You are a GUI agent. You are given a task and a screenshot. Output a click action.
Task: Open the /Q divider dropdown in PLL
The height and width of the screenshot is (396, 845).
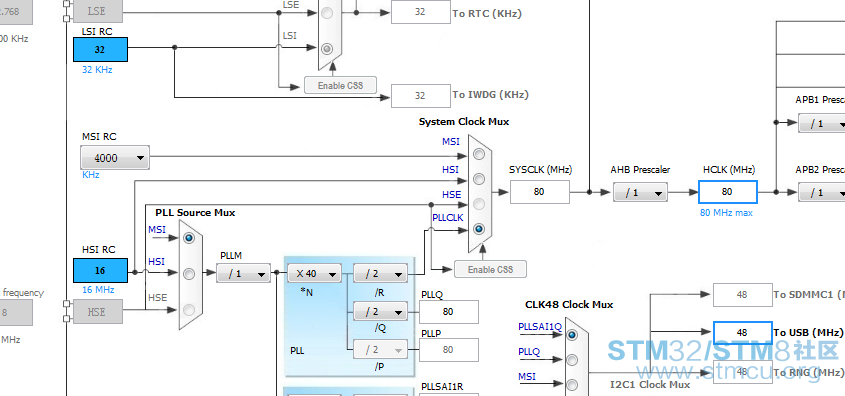coord(380,311)
